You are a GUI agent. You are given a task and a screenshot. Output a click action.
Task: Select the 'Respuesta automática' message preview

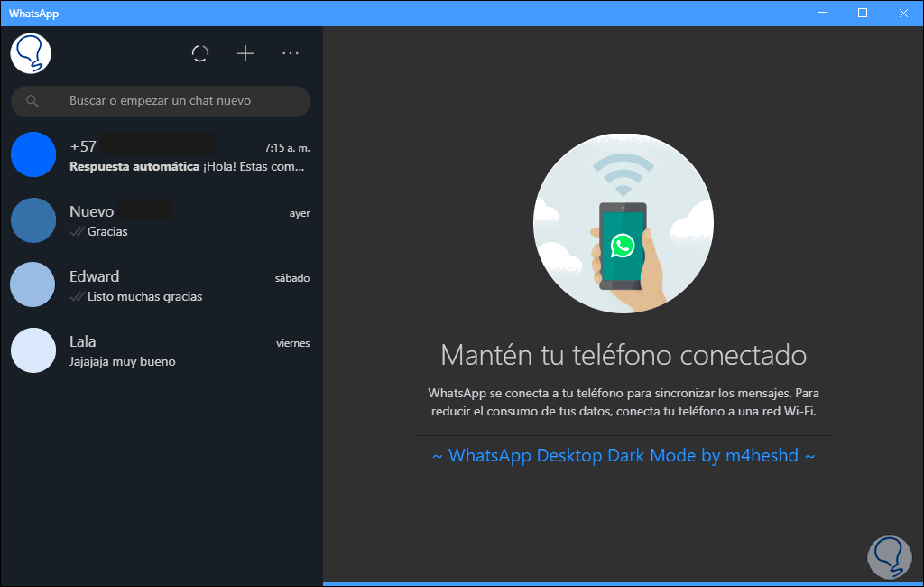pyautogui.click(x=187, y=167)
